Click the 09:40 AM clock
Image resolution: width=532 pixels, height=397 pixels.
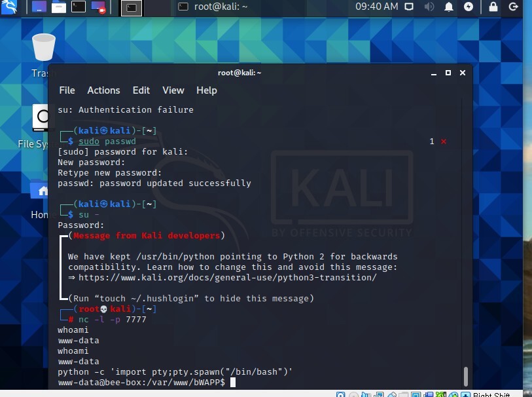(x=377, y=7)
